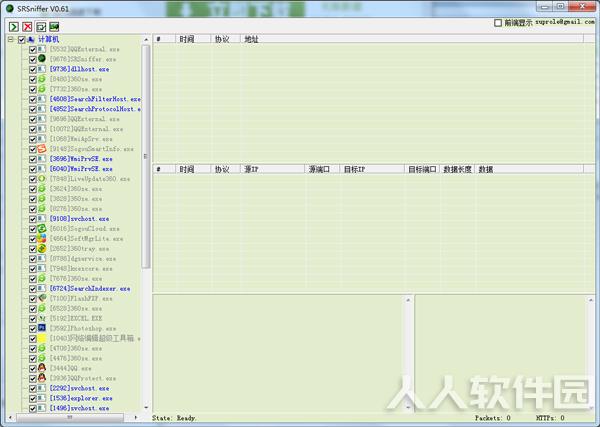Click the SearchFilterHost.exe process icon
This screenshot has height=427, width=600.
point(42,99)
